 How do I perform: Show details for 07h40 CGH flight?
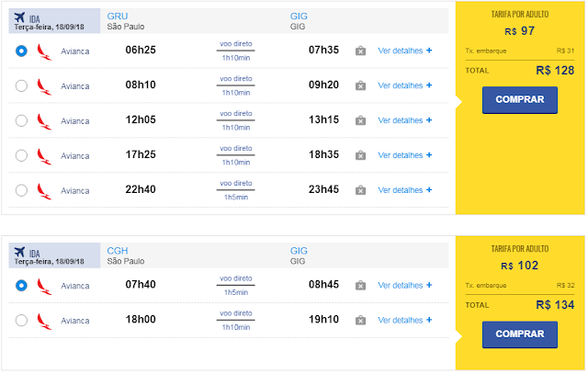pos(404,286)
